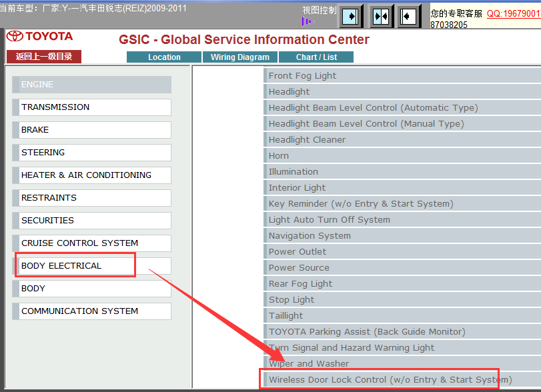Select BRAKE category
541x392 pixels.
point(92,130)
